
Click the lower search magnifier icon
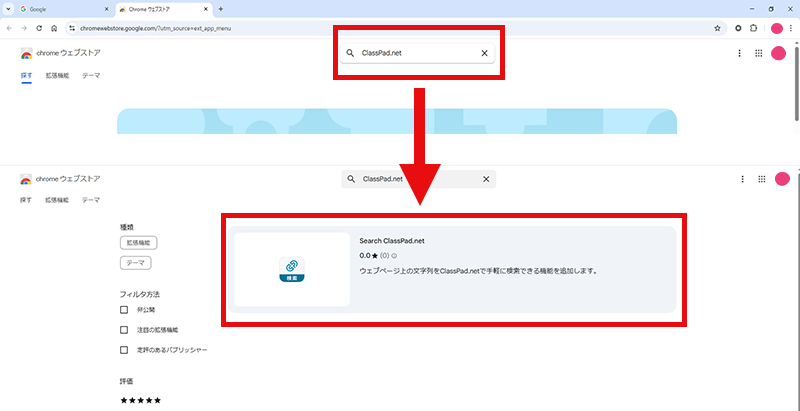coord(351,179)
